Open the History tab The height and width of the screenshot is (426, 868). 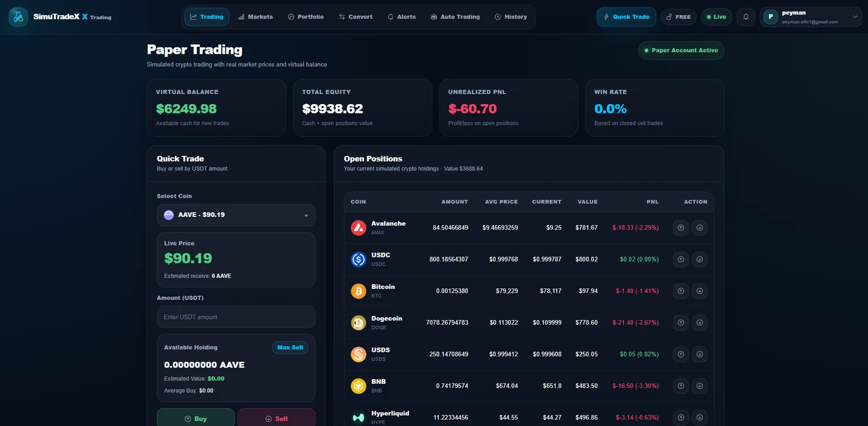tap(511, 17)
